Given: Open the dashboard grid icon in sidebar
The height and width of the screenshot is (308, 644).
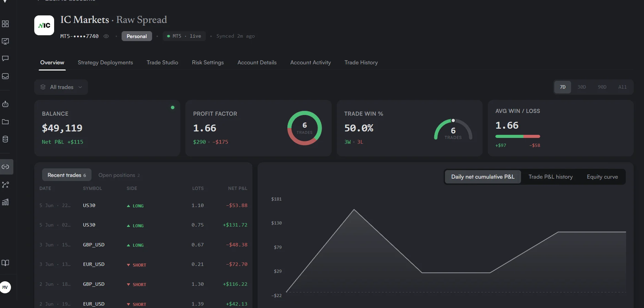Looking at the screenshot, I should pos(5,24).
